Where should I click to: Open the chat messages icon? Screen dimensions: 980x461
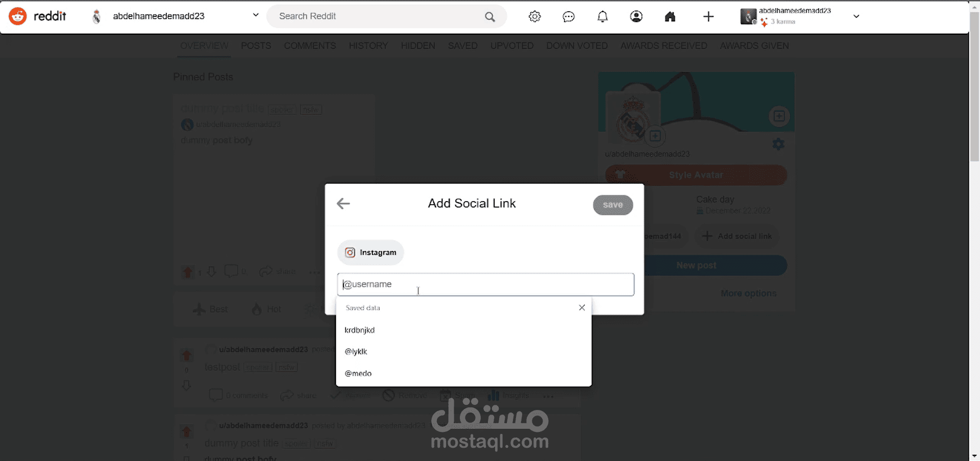tap(569, 16)
